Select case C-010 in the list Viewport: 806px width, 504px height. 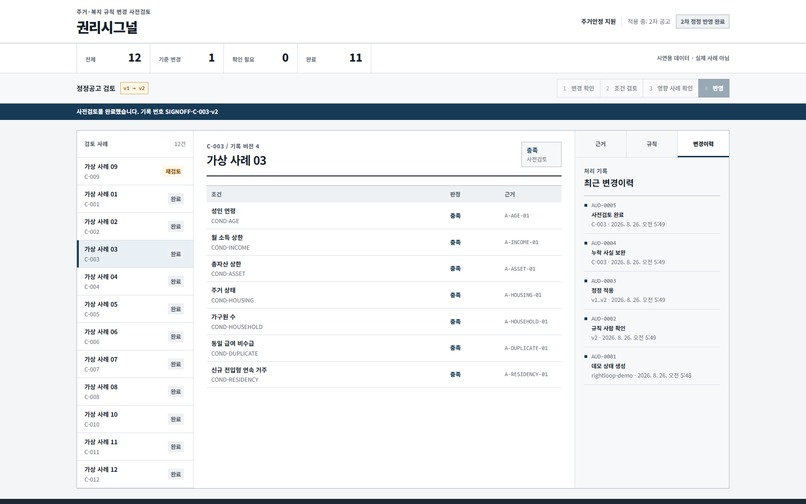(x=135, y=419)
